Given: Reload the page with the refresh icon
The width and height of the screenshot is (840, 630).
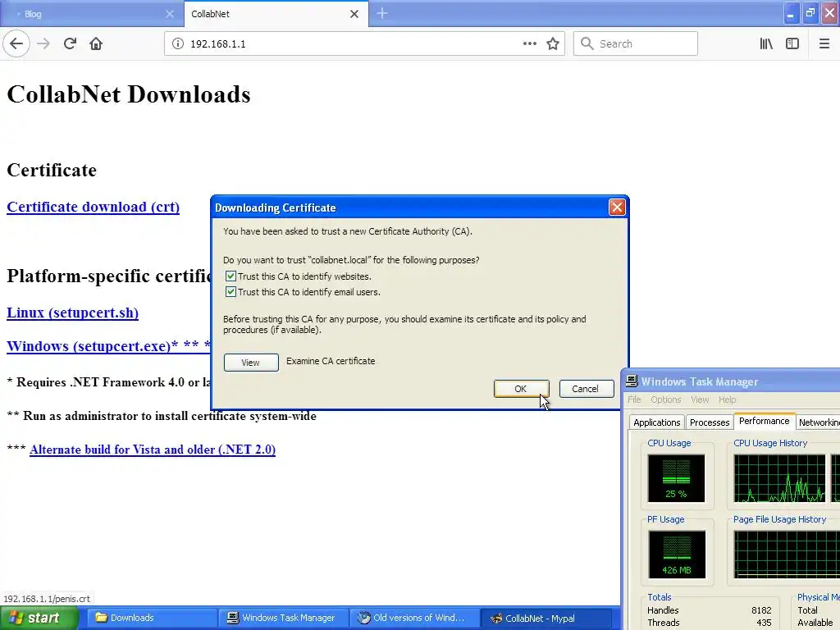Looking at the screenshot, I should pos(70,43).
